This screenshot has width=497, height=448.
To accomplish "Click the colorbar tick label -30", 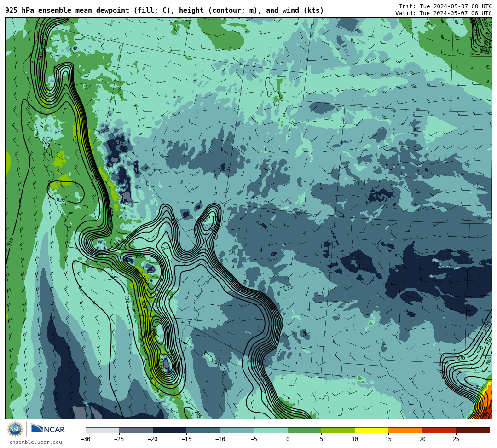I will (x=86, y=439).
